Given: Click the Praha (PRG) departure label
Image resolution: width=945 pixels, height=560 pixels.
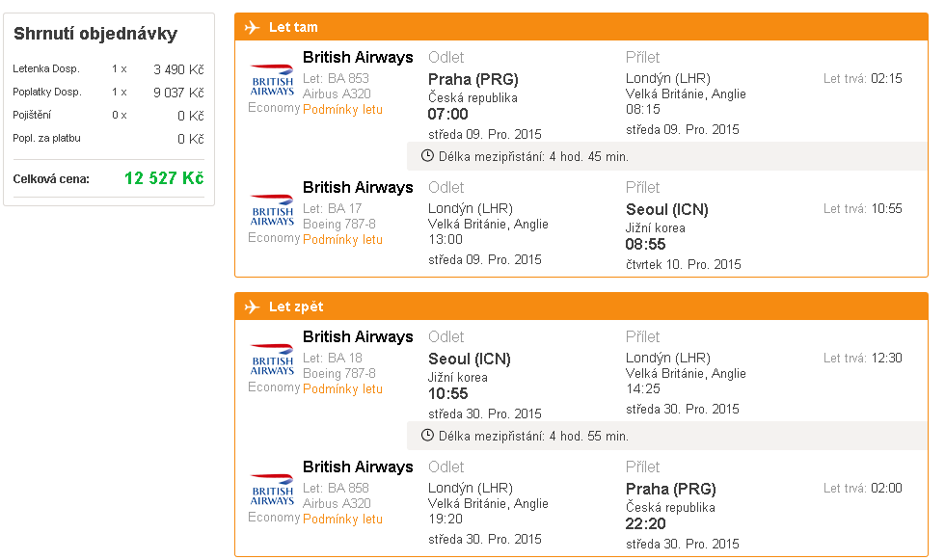Looking at the screenshot, I should coord(473,79).
